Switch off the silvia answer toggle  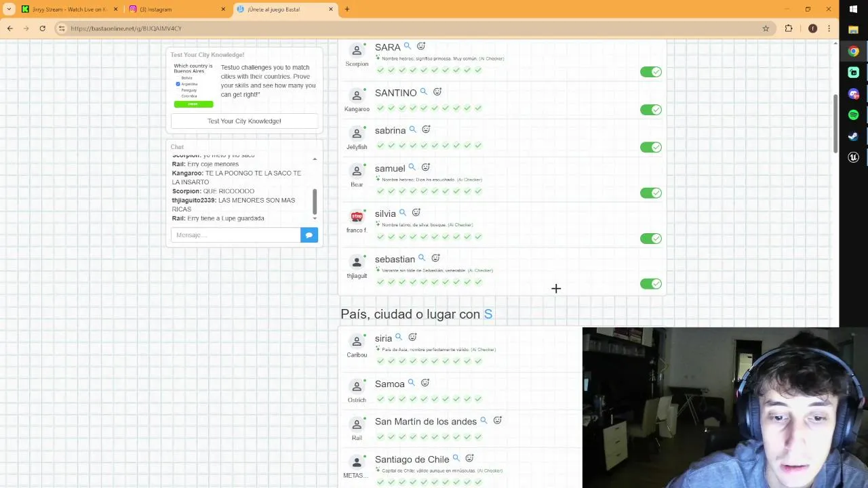[651, 239]
